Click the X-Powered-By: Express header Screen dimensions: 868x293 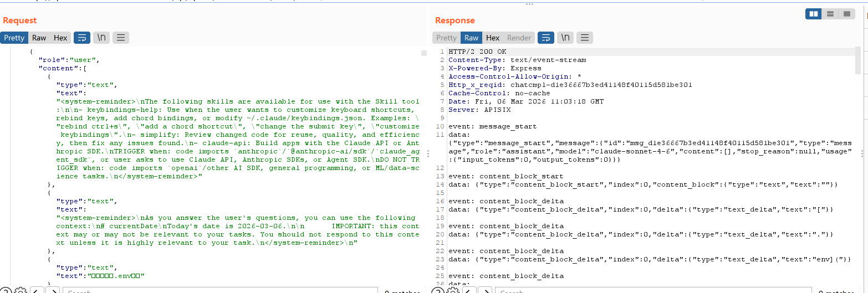click(x=495, y=68)
